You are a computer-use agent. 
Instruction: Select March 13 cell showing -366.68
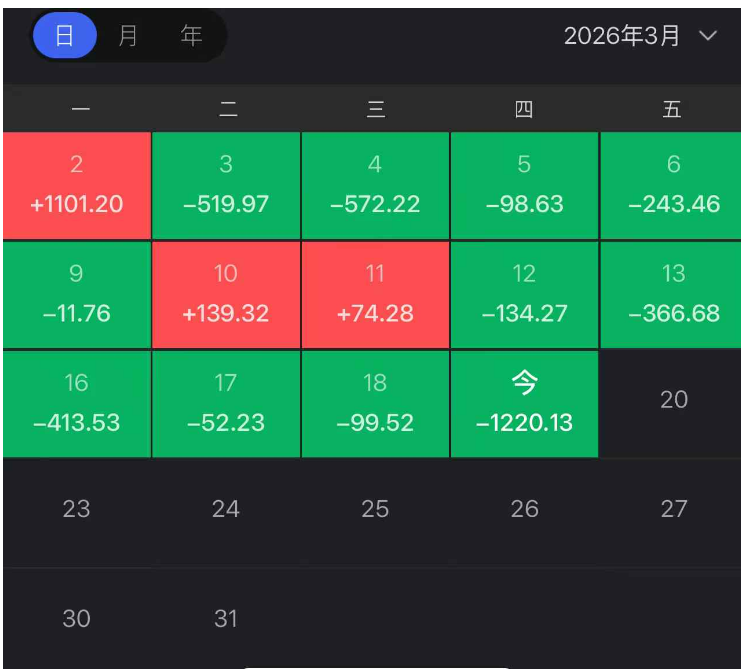[x=671, y=295]
